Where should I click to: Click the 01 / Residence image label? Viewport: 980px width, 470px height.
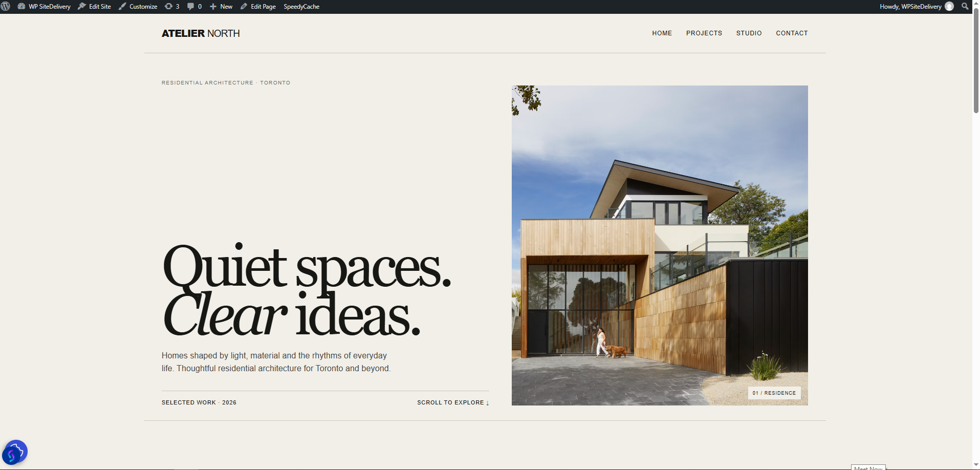(x=774, y=393)
